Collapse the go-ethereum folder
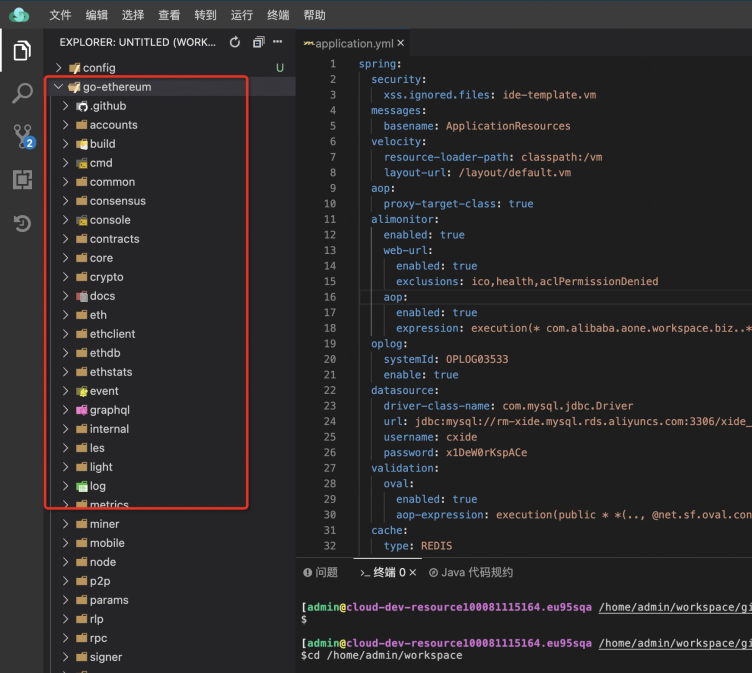The height and width of the screenshot is (673, 752). (x=58, y=87)
